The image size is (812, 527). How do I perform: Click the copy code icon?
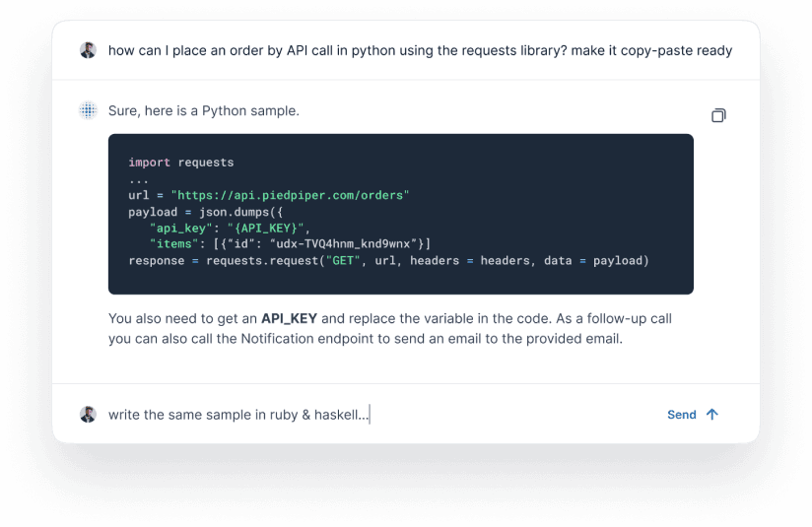tap(718, 115)
